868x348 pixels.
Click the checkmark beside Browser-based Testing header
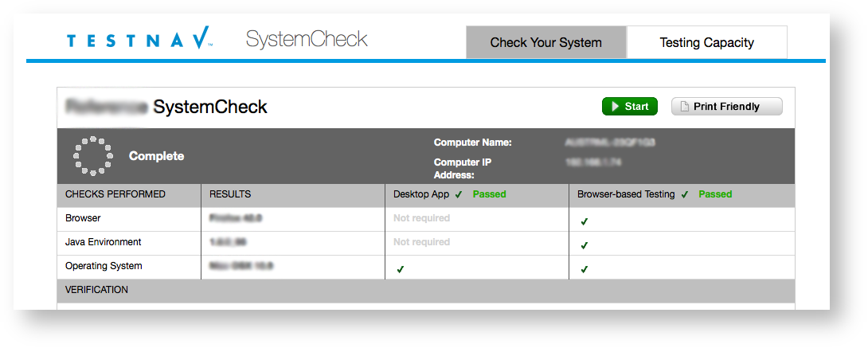685,194
